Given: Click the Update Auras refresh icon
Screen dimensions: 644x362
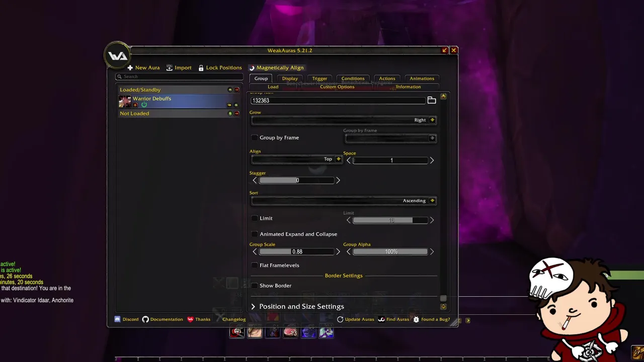Looking at the screenshot, I should pyautogui.click(x=340, y=319).
